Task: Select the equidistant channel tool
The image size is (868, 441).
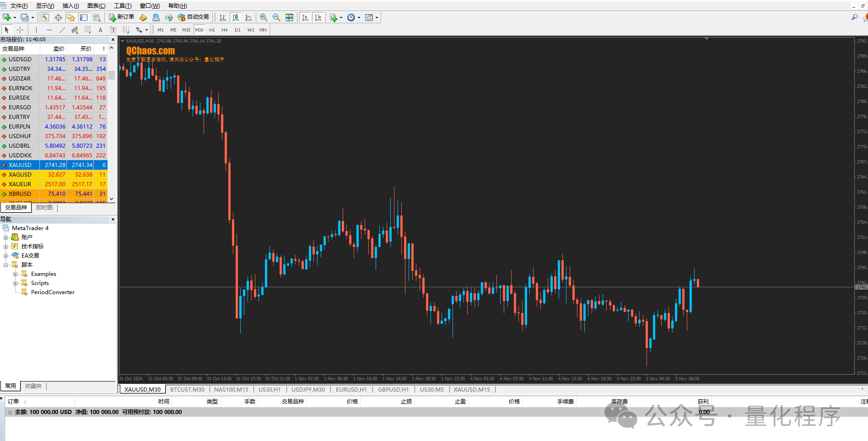Action: 75,30
